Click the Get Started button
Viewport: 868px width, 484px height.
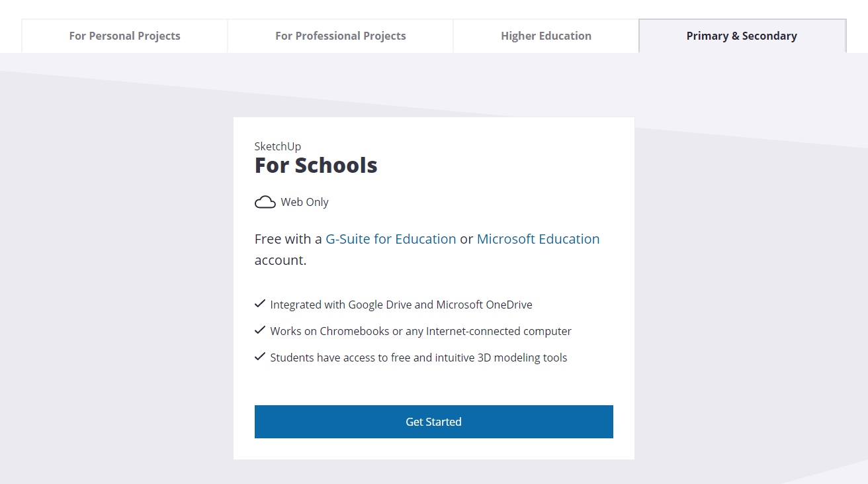[x=434, y=422]
